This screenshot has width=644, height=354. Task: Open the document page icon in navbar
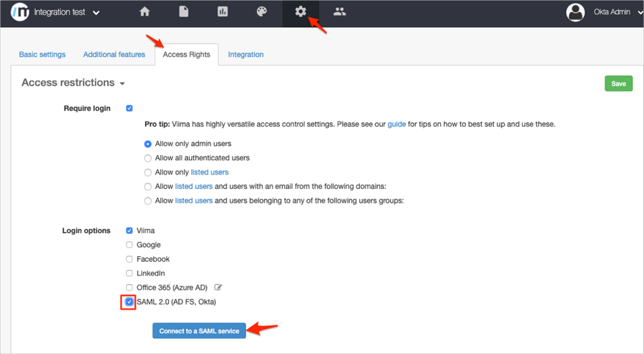(184, 11)
